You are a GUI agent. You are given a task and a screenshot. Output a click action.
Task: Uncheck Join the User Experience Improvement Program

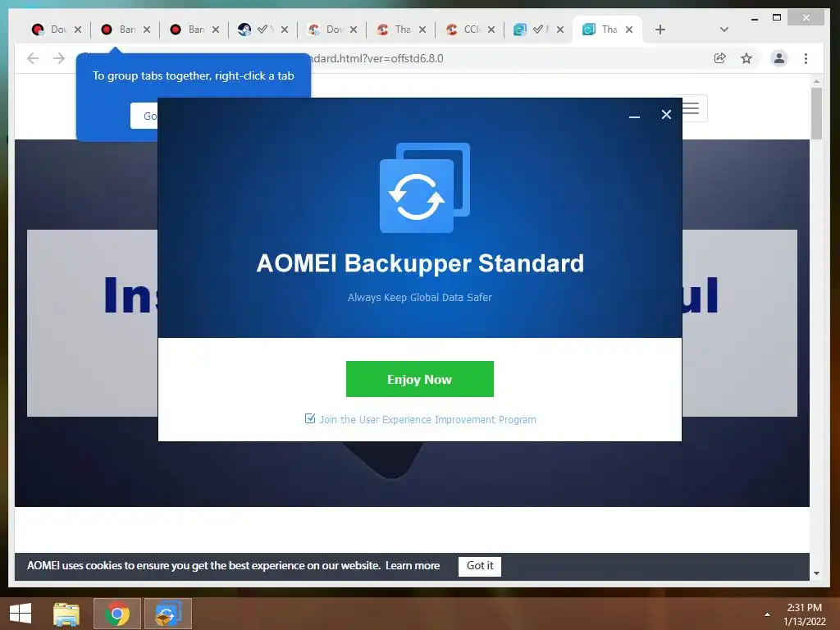309,418
